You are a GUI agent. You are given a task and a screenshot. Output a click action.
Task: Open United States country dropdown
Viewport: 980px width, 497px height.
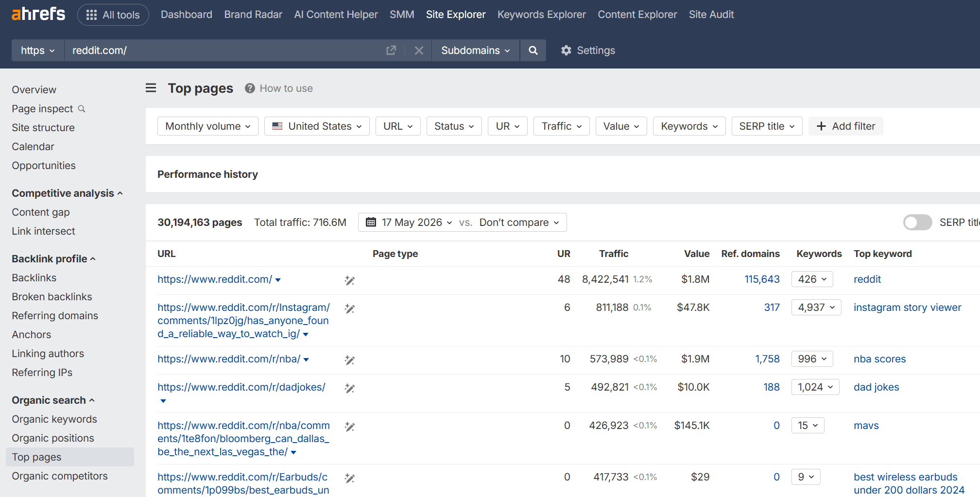(317, 126)
